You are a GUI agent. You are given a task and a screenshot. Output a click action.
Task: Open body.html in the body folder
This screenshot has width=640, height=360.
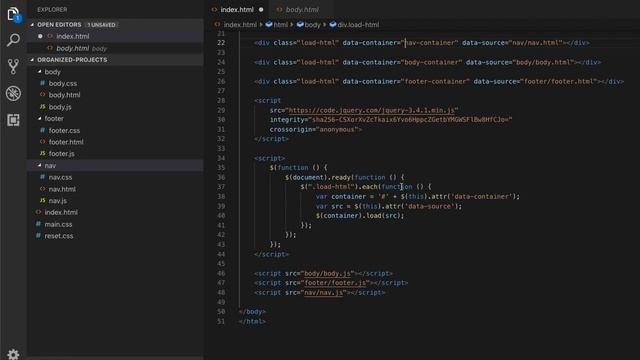point(64,95)
